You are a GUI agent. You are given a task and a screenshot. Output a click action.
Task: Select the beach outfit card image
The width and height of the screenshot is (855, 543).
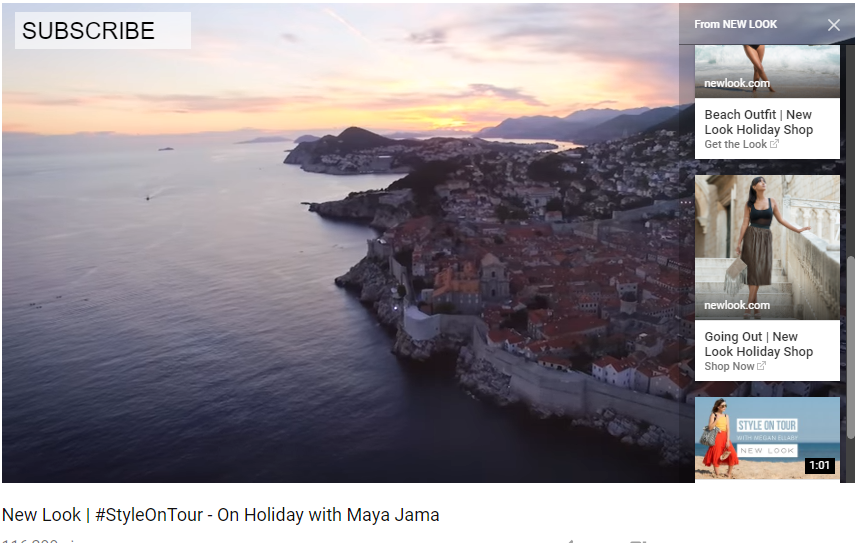(x=767, y=71)
